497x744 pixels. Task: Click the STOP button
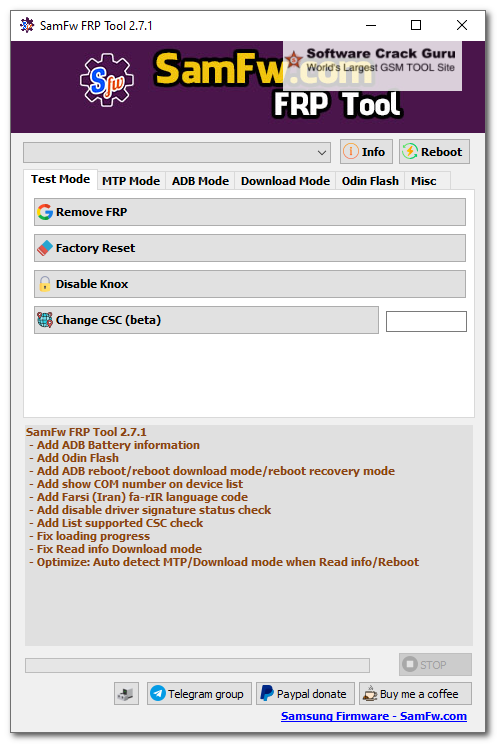(435, 664)
